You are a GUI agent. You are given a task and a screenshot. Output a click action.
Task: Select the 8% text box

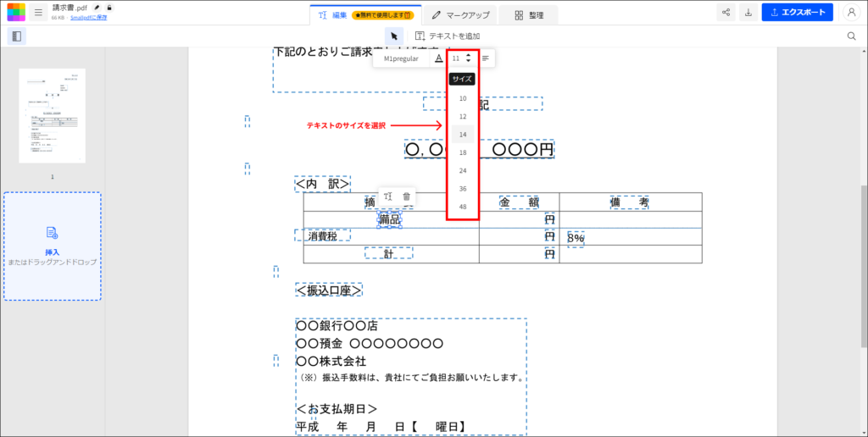click(576, 239)
